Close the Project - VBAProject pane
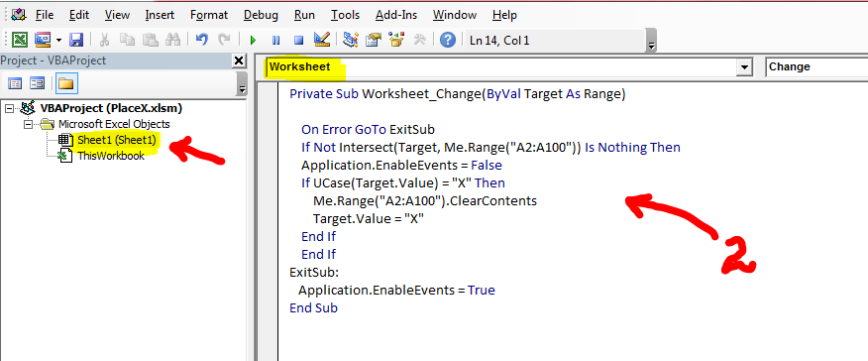Image resolution: width=868 pixels, height=361 pixels. pyautogui.click(x=238, y=60)
